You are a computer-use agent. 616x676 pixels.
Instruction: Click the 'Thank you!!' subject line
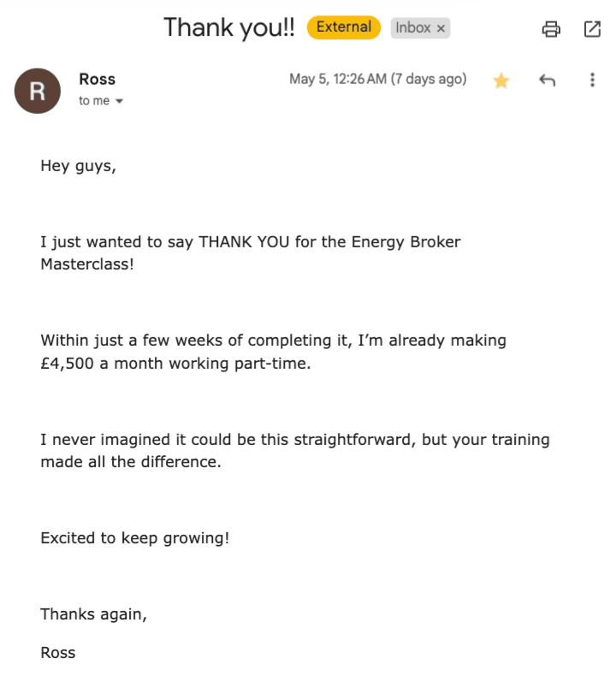click(x=229, y=27)
